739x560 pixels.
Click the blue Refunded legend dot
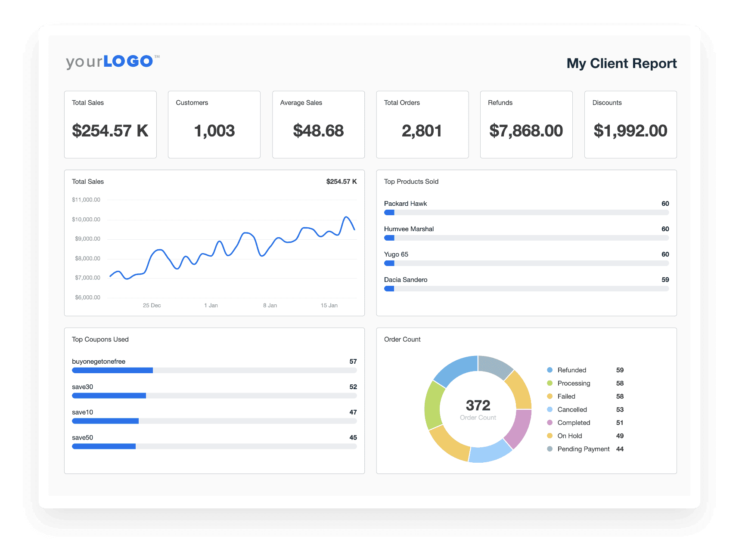[x=550, y=370]
